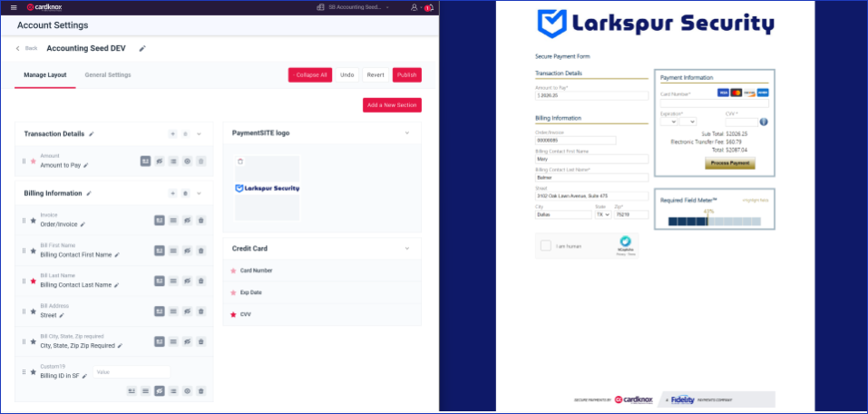The height and width of the screenshot is (414, 868).
Task: Go Back from Accounting Seed DEV settings
Action: pyautogui.click(x=27, y=48)
